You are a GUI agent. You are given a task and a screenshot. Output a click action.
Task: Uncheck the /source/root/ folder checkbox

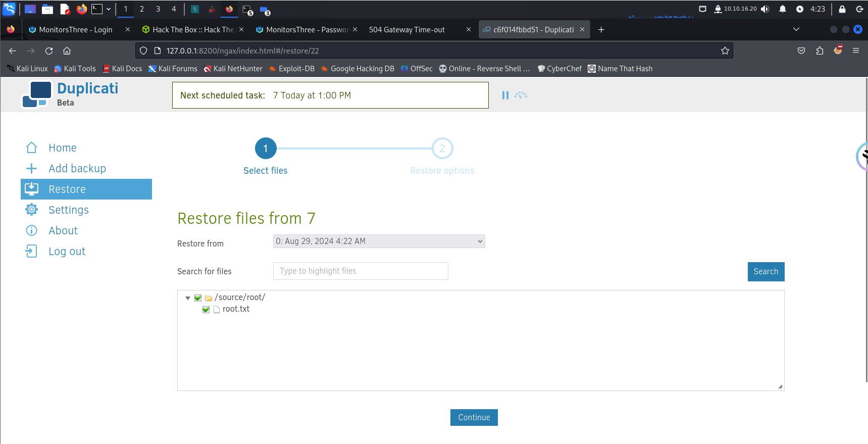[x=198, y=298]
